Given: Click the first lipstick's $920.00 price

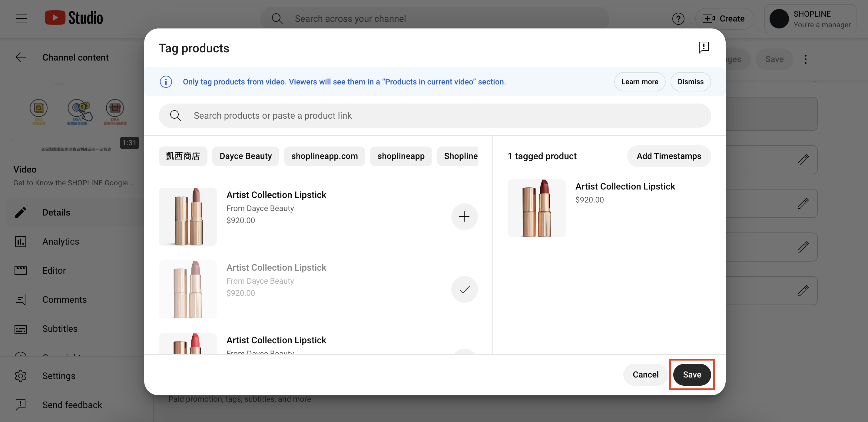Looking at the screenshot, I should coord(240,220).
